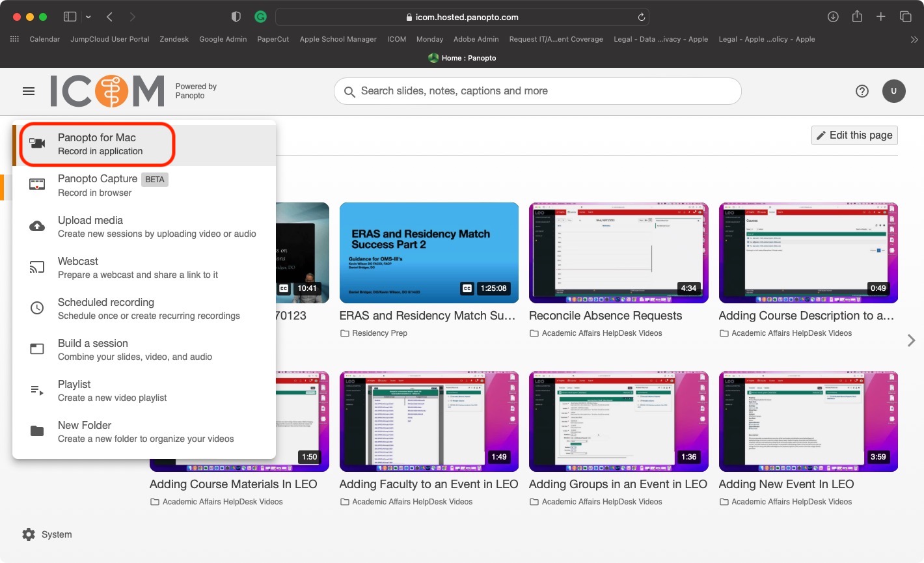
Task: Show next videos with right chevron
Action: tap(911, 340)
